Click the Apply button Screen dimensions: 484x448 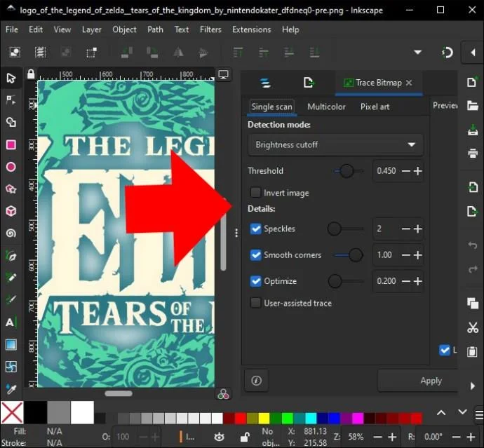(x=418, y=381)
